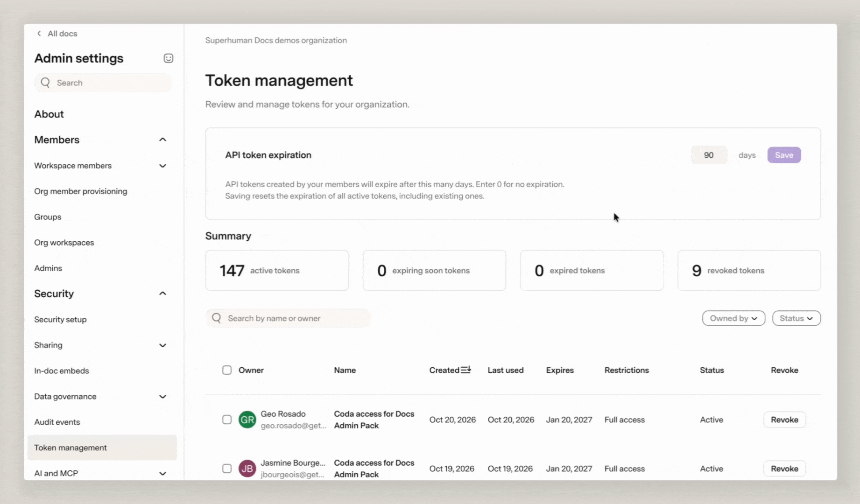Open the About settings page
The image size is (860, 504).
[x=49, y=114]
